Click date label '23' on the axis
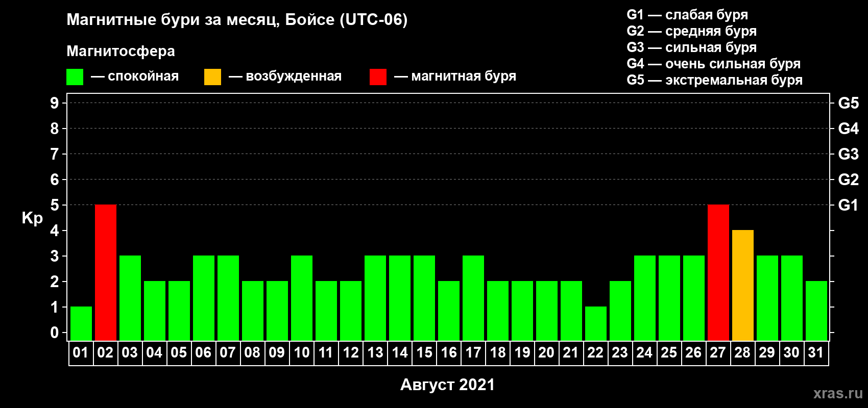 (x=620, y=352)
